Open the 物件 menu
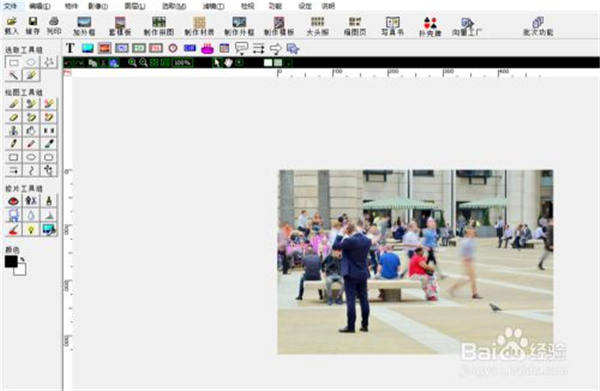 tap(71, 6)
